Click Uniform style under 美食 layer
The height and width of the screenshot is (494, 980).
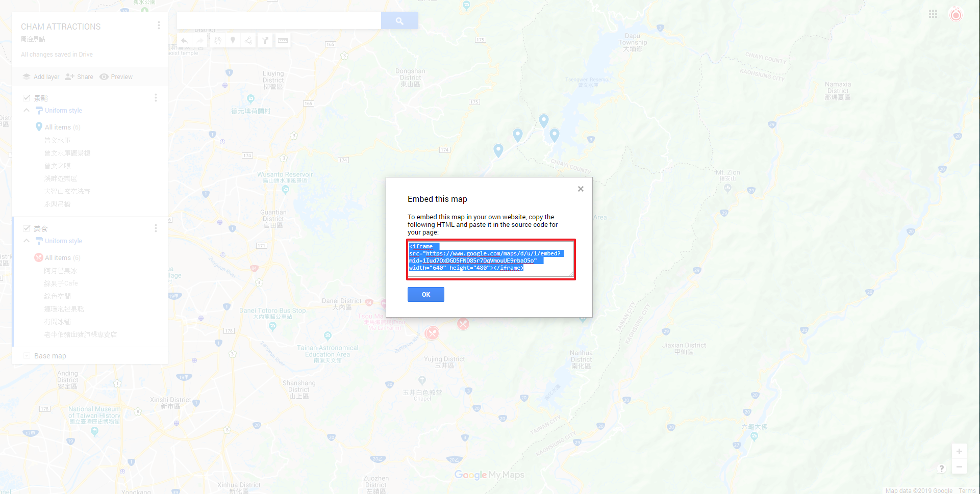point(63,241)
